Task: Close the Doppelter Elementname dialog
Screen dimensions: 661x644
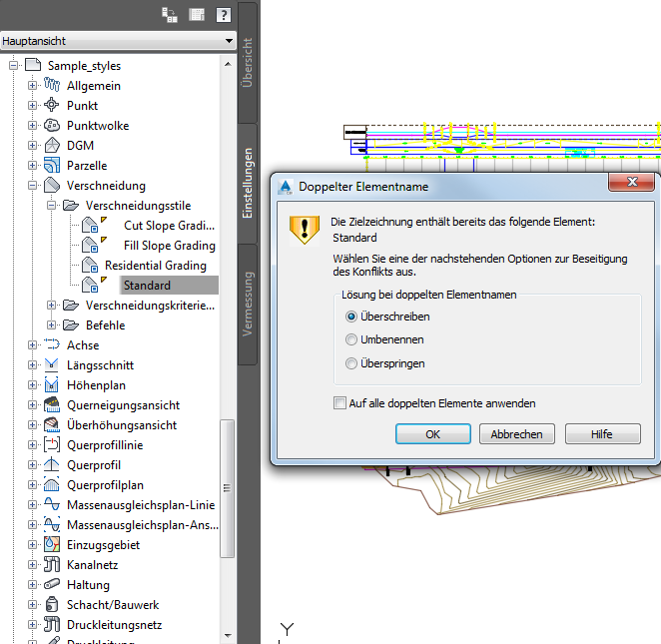Action: point(631,182)
